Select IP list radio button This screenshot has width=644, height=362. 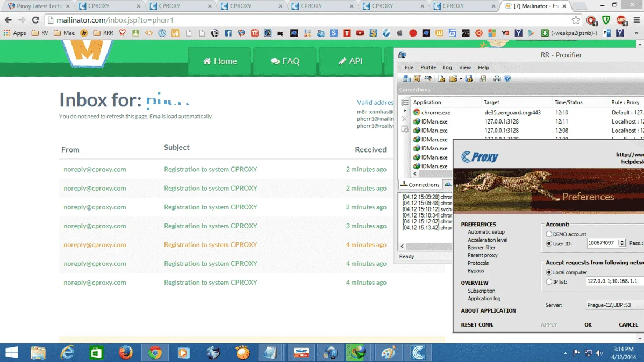coord(549,281)
